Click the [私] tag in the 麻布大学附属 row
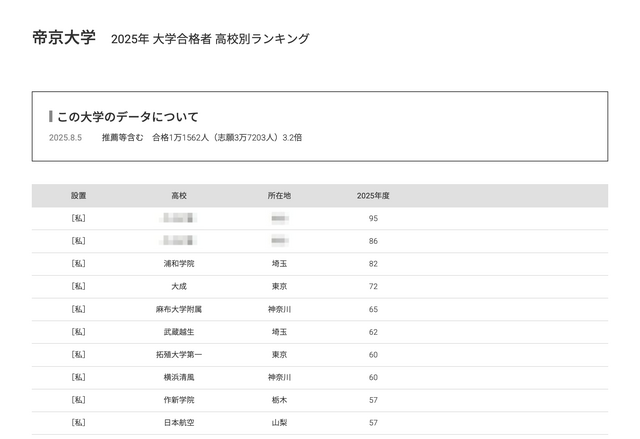The width and height of the screenshot is (640, 439). (78, 309)
